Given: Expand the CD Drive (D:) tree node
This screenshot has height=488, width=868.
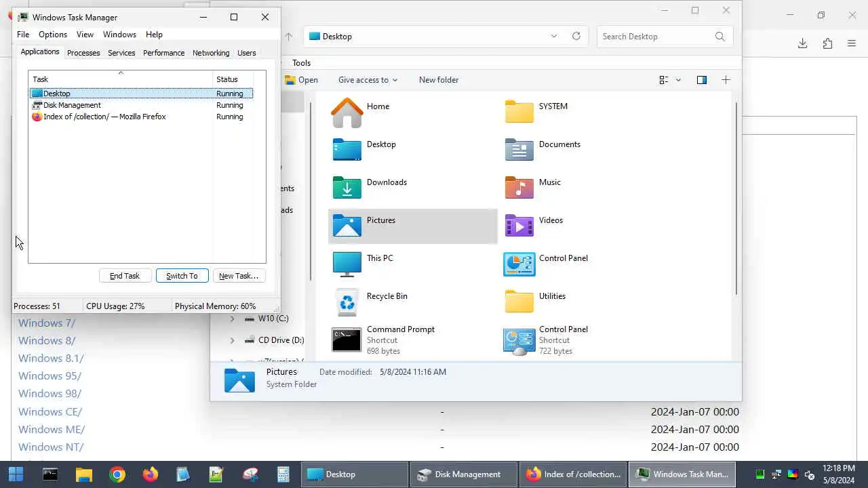Looking at the screenshot, I should coord(232,340).
